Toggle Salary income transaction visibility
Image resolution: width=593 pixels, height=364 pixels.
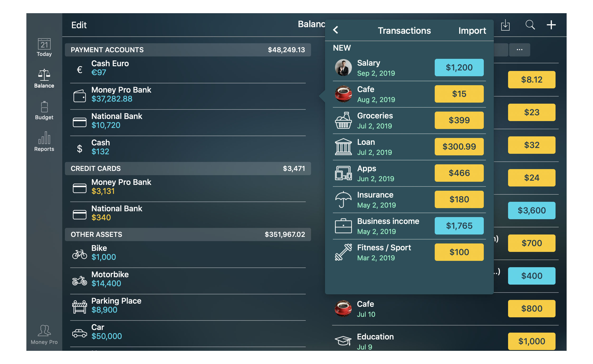pos(459,67)
